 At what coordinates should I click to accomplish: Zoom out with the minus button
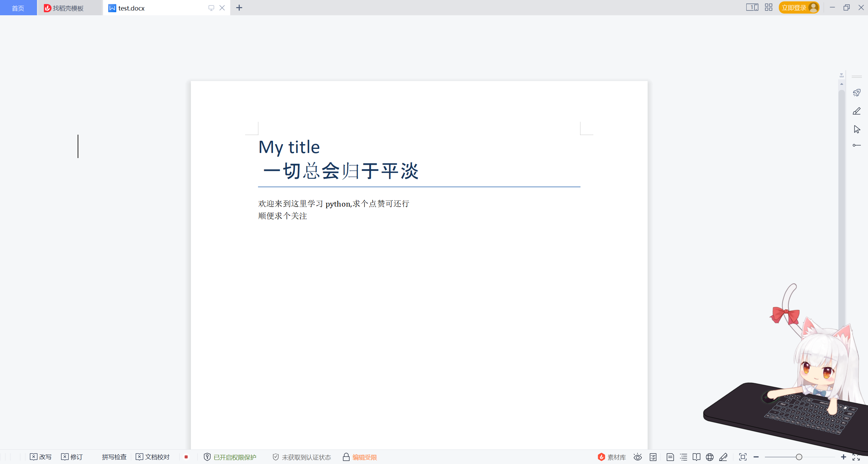pyautogui.click(x=756, y=457)
